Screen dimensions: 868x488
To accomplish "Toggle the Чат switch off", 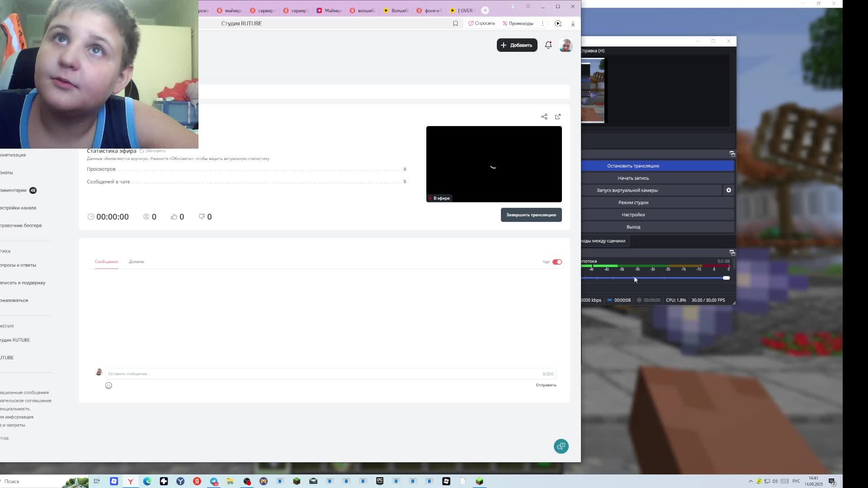I will point(557,262).
